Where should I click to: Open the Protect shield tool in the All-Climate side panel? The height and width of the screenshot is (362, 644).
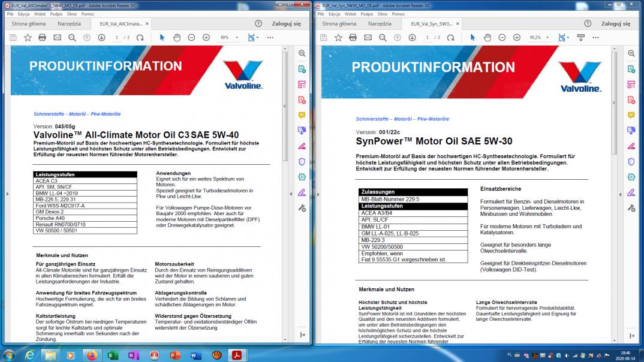(x=302, y=162)
